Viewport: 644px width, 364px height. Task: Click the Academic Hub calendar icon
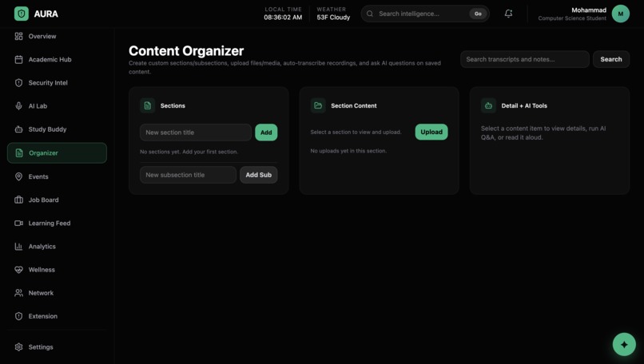coord(18,60)
